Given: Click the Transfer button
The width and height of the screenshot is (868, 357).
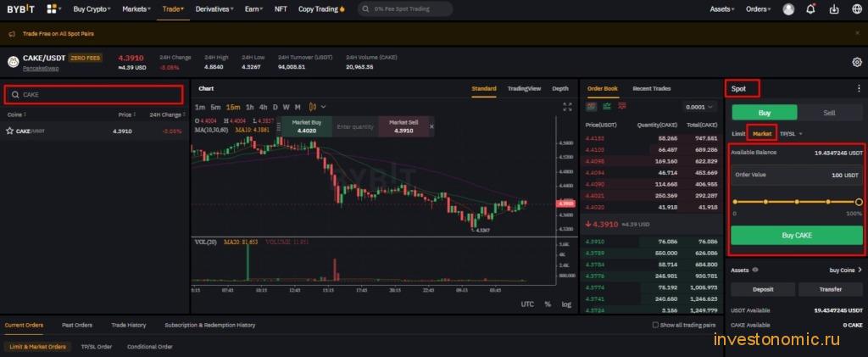Looking at the screenshot, I should [831, 289].
